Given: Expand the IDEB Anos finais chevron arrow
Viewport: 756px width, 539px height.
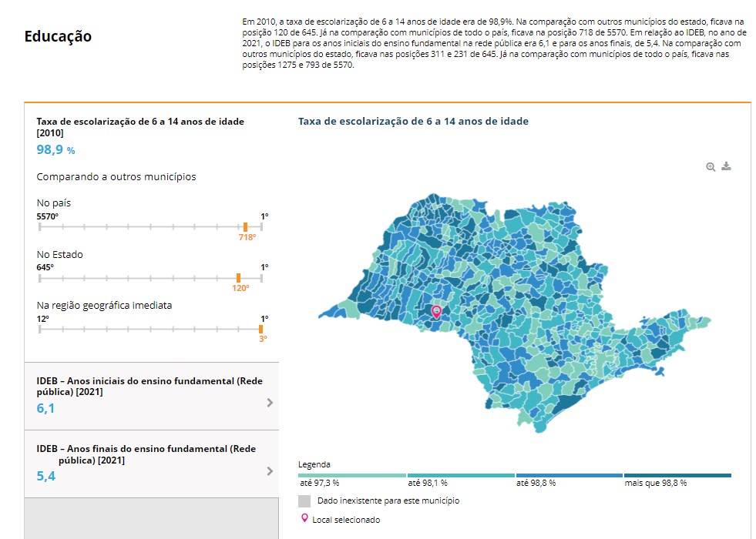Looking at the screenshot, I should point(270,471).
